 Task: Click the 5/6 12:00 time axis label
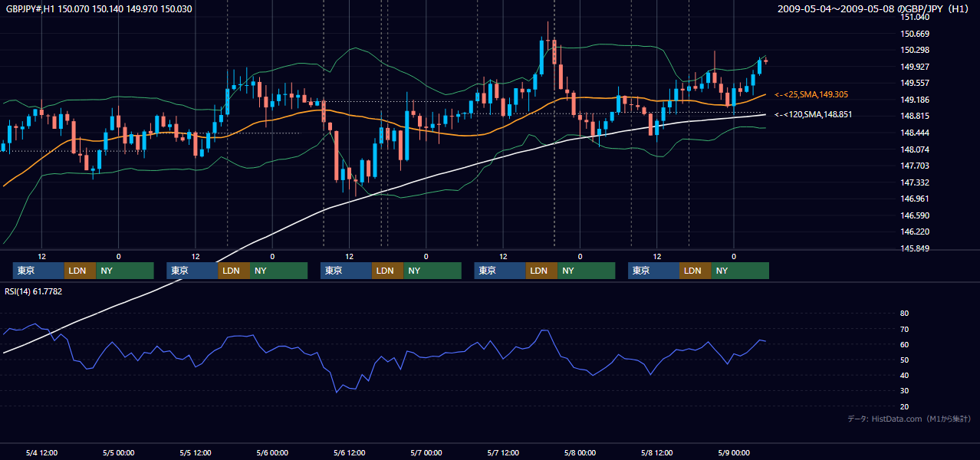(349, 453)
